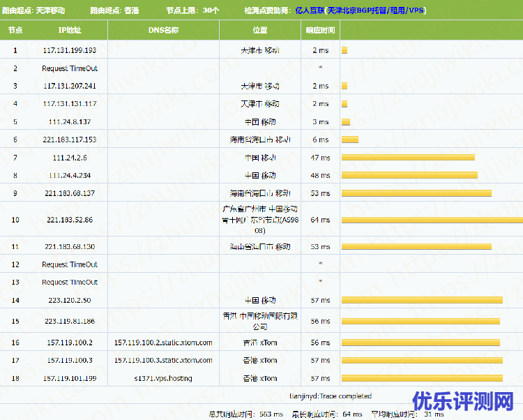Viewport: 523px width, 420px height.
Task: Click IP address 221.183.52.86
Action: point(70,220)
